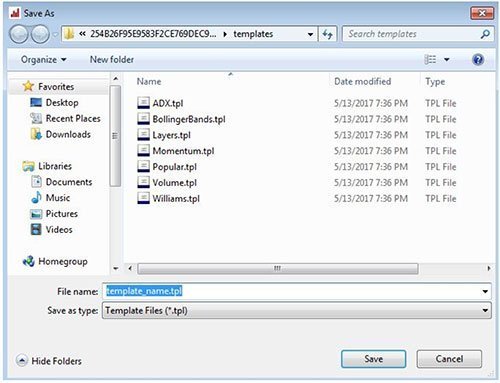Click the BollingerBands.tpl file icon
This screenshot has height=383, width=500.
click(143, 119)
